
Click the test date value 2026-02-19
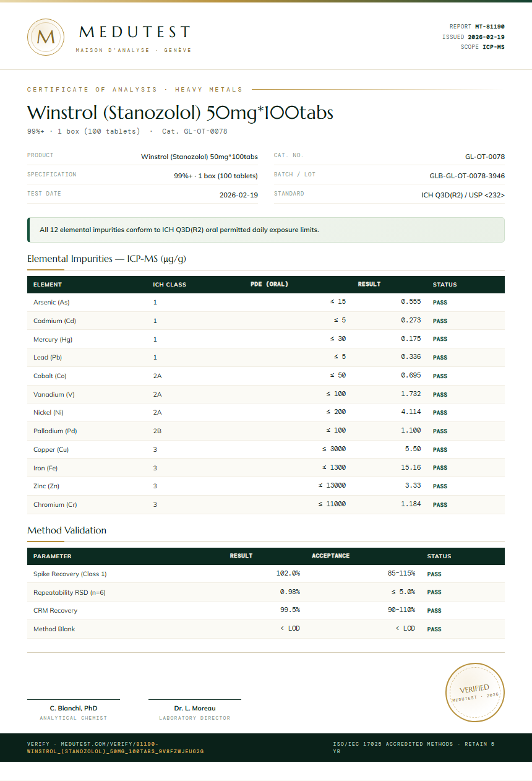pyautogui.click(x=239, y=195)
